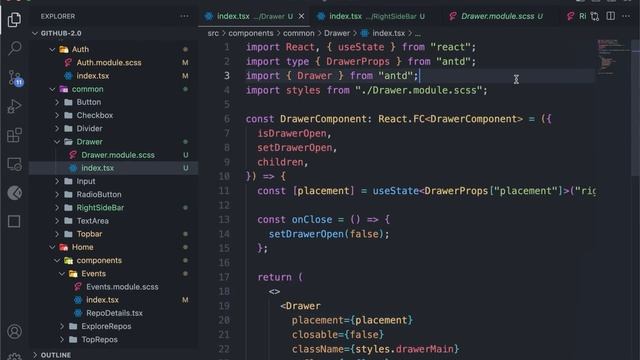Click line number 11 in gutter

(x=224, y=191)
